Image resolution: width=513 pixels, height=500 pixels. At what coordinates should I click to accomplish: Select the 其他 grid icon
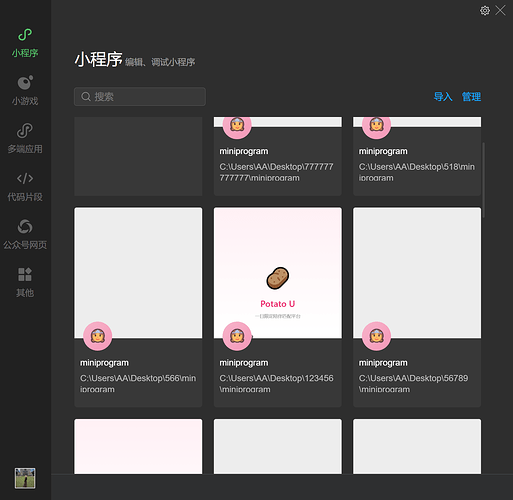[x=25, y=275]
